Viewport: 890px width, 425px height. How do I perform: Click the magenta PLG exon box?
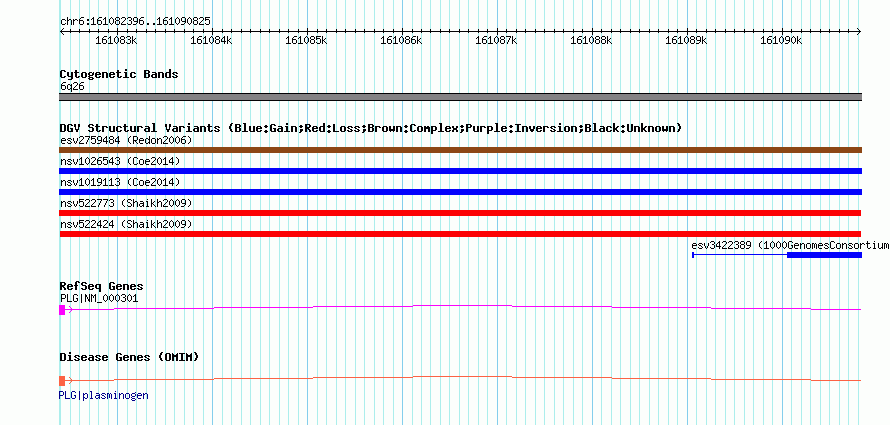62,310
